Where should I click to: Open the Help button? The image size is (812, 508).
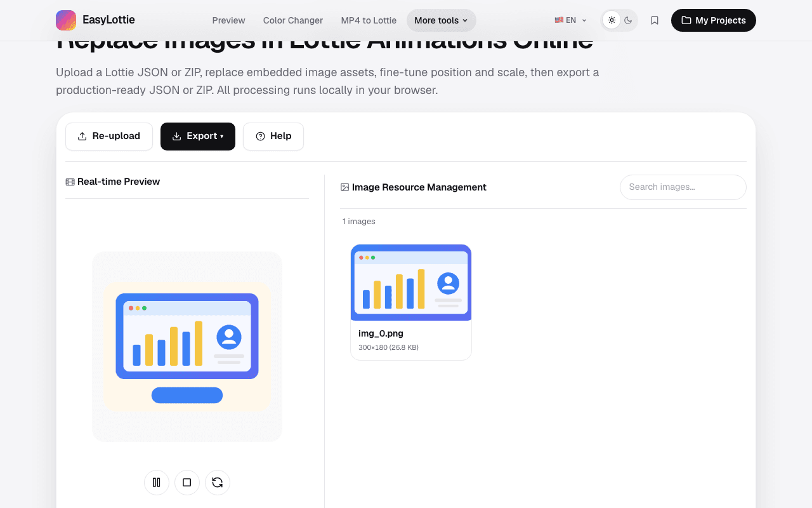[x=273, y=137]
